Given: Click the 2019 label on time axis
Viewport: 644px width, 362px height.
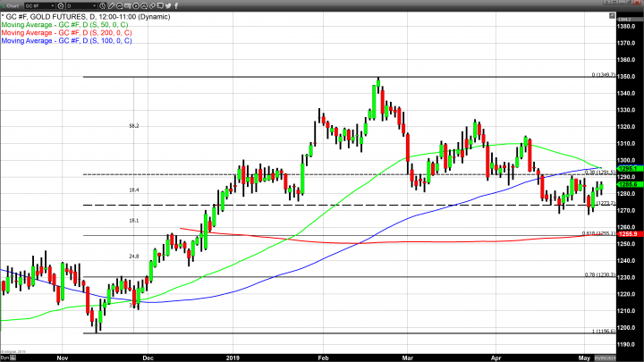Looking at the screenshot, I should (x=233, y=358).
